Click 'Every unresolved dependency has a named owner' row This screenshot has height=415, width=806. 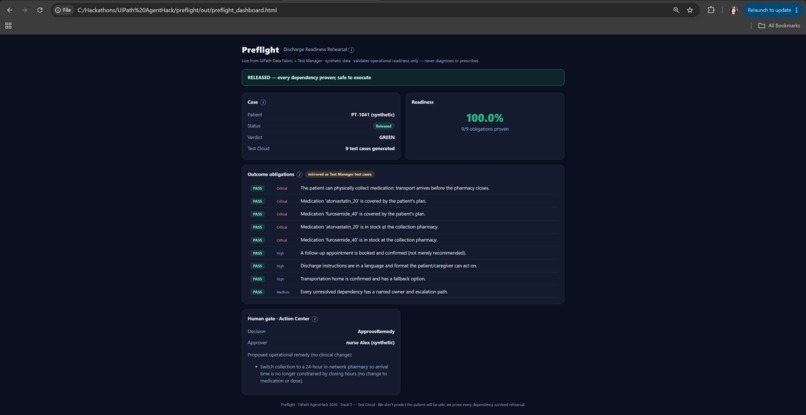(x=403, y=292)
